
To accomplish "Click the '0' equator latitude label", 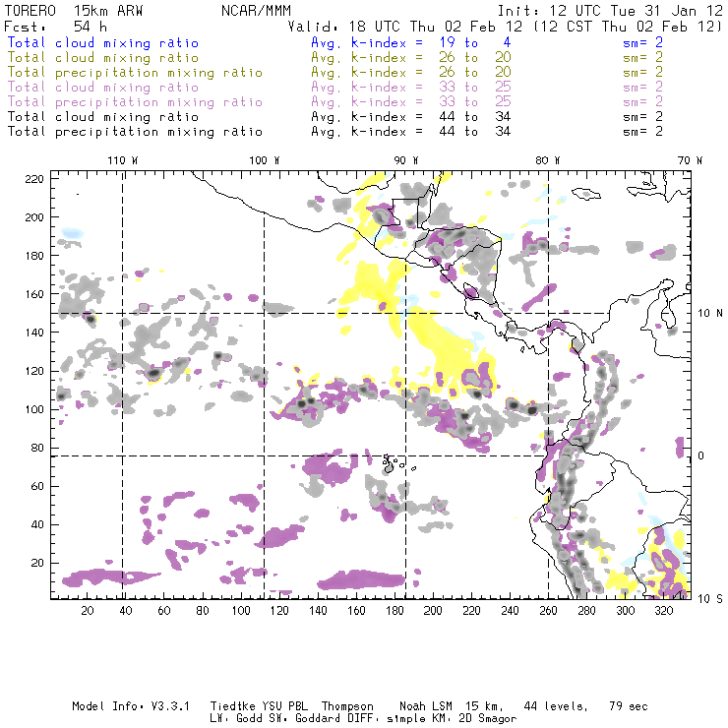I will coord(701,455).
